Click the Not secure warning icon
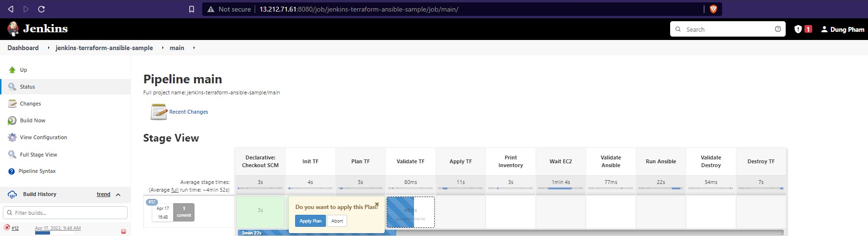Viewport: 868px width, 236px height. [210, 9]
